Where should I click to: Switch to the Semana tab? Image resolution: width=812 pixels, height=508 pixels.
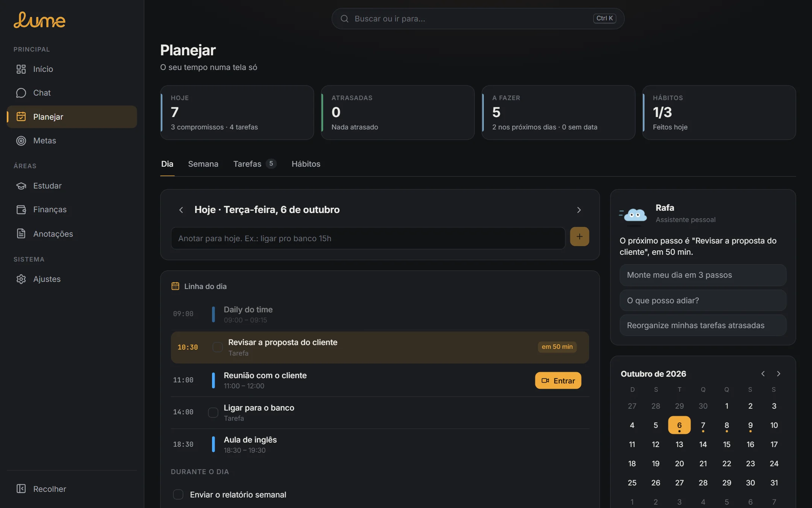pos(203,164)
